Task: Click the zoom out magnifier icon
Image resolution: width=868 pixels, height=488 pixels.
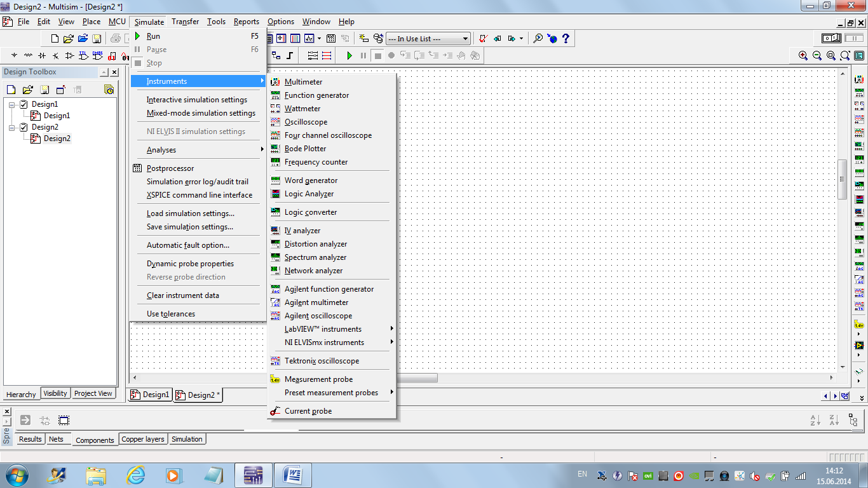Action: [x=817, y=56]
